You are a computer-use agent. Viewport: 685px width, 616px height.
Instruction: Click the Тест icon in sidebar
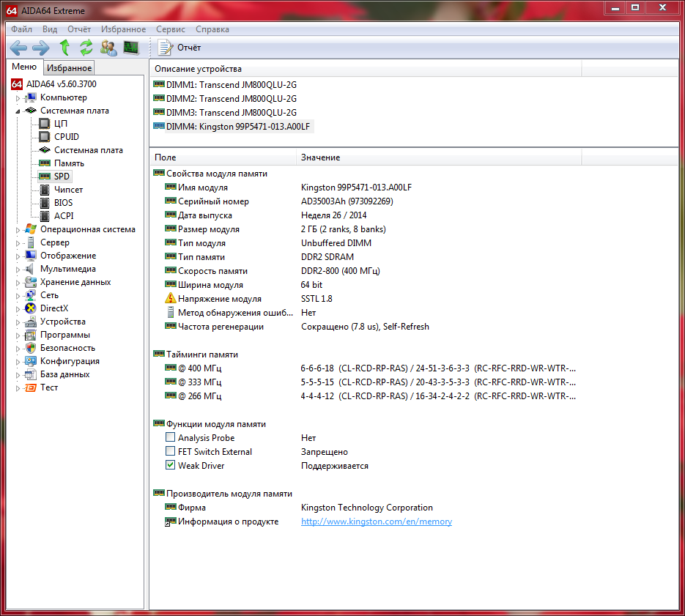[x=31, y=387]
